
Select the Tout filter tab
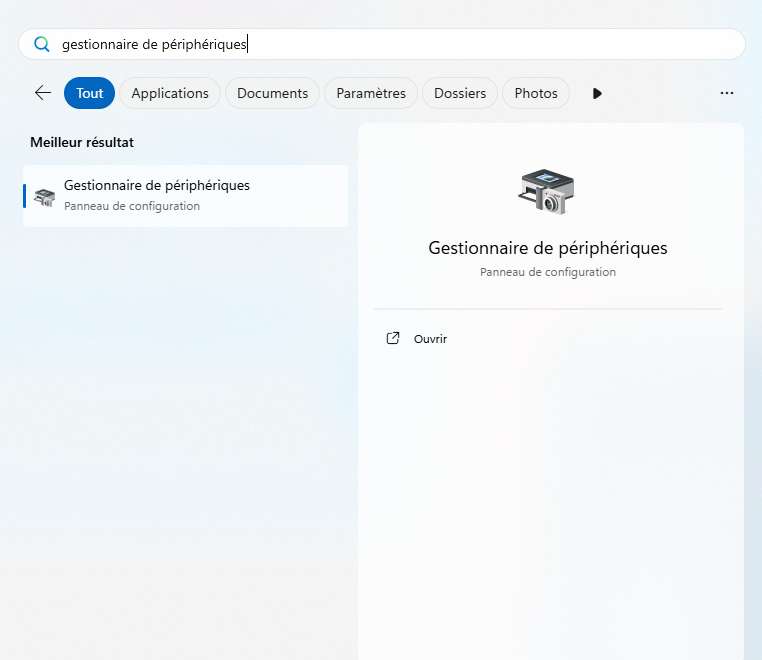tap(89, 93)
